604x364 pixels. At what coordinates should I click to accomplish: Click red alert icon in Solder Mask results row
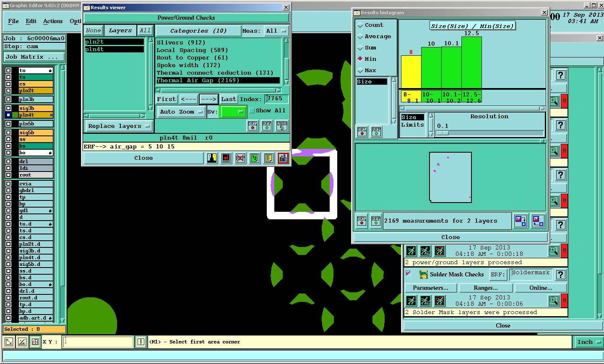(x=565, y=301)
